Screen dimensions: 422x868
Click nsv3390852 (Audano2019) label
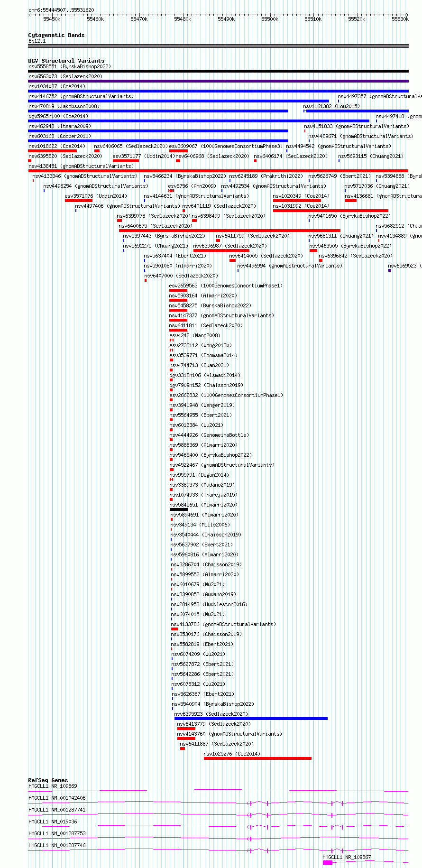click(x=203, y=594)
